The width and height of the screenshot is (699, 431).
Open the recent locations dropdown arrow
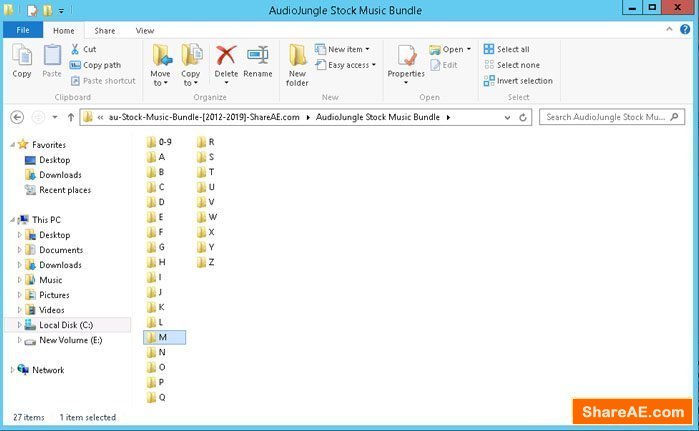tap(55, 117)
